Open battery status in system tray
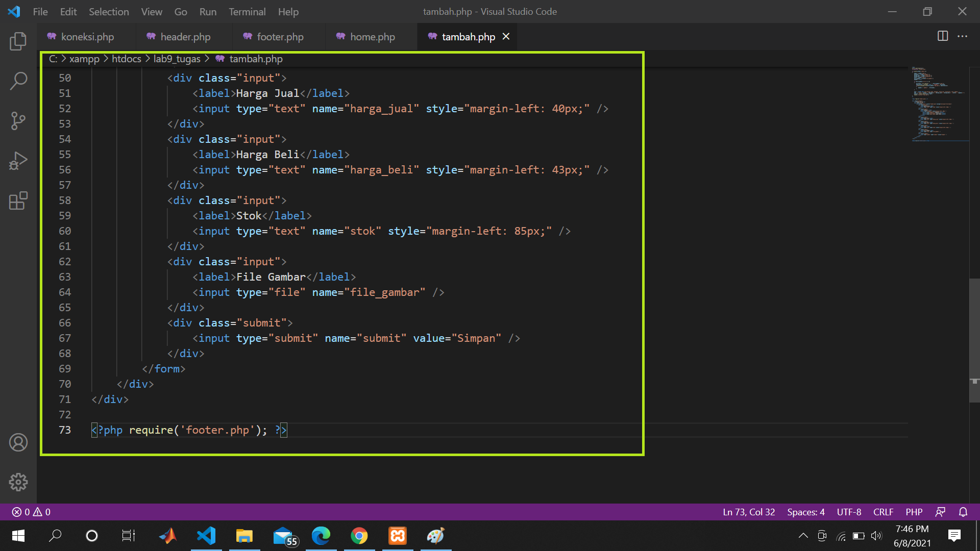 click(859, 536)
